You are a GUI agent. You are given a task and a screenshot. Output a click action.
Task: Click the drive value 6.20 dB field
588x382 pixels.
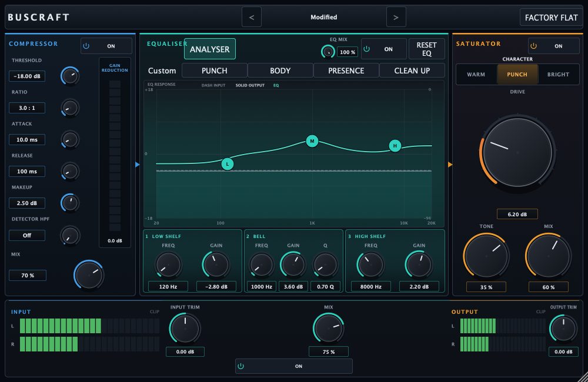(x=517, y=214)
